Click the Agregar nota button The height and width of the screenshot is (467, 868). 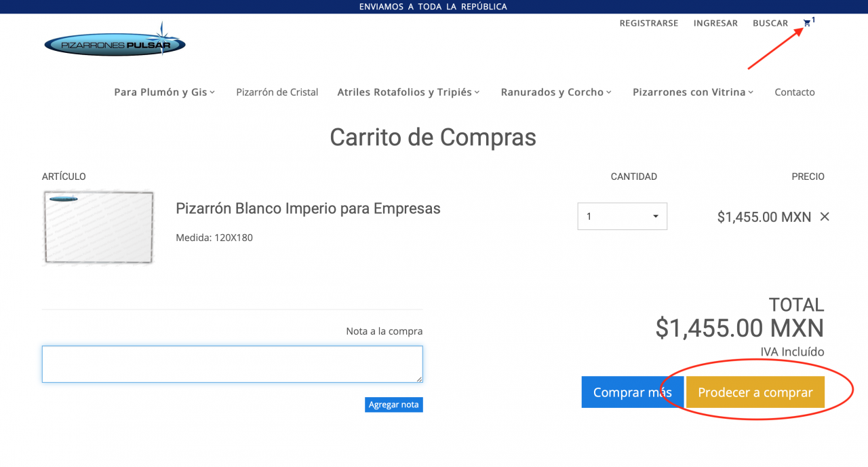[393, 405]
